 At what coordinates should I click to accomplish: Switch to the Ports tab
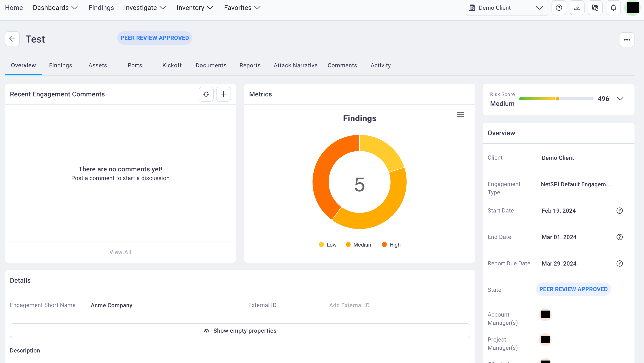[135, 65]
